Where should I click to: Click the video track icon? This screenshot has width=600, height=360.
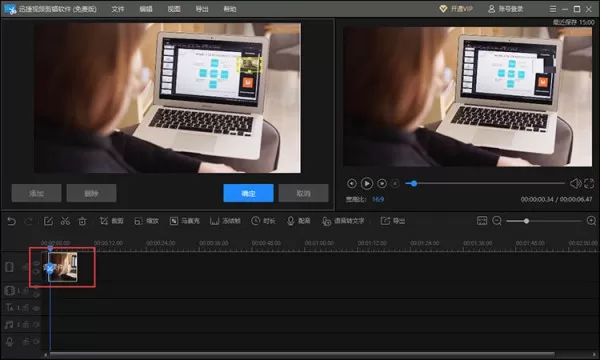[10, 267]
